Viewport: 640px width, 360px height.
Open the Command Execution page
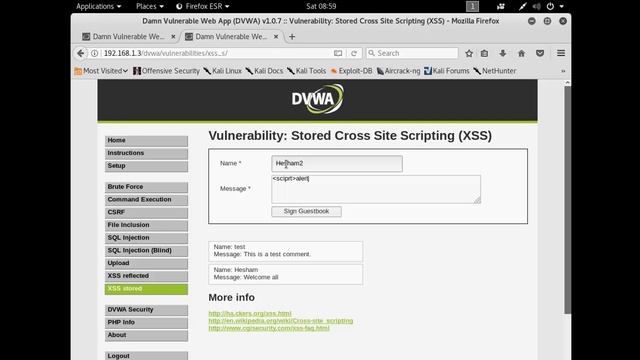pyautogui.click(x=146, y=200)
